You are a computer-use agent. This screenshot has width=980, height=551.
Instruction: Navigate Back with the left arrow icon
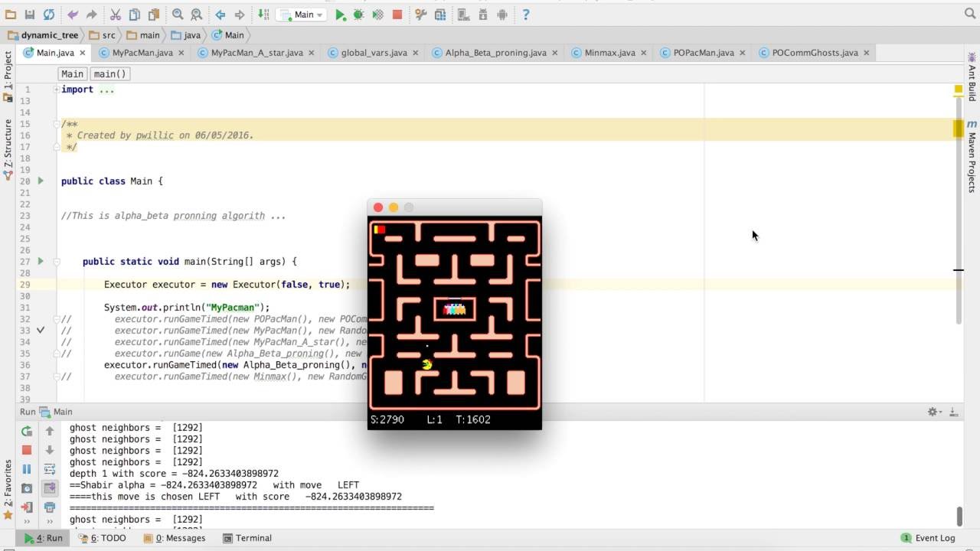pos(220,15)
